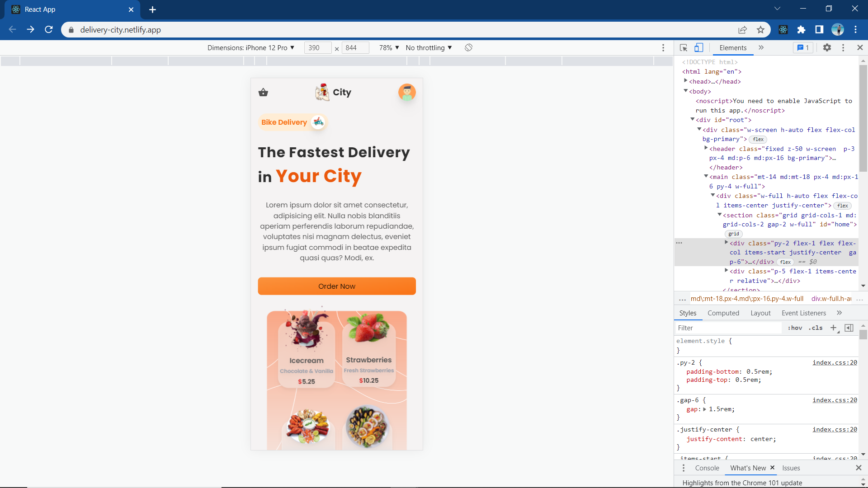Click the .cls class editor icon
The image size is (868, 488).
pos(816,328)
